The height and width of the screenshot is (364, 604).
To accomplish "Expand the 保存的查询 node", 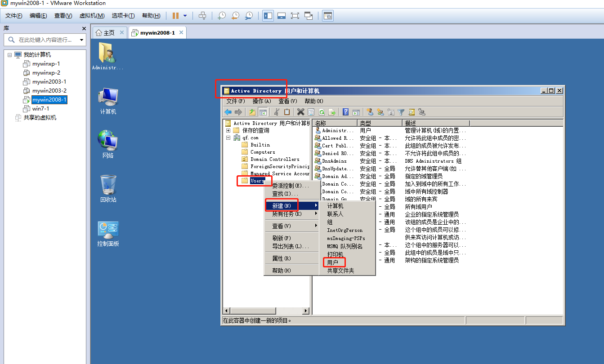I will click(228, 130).
